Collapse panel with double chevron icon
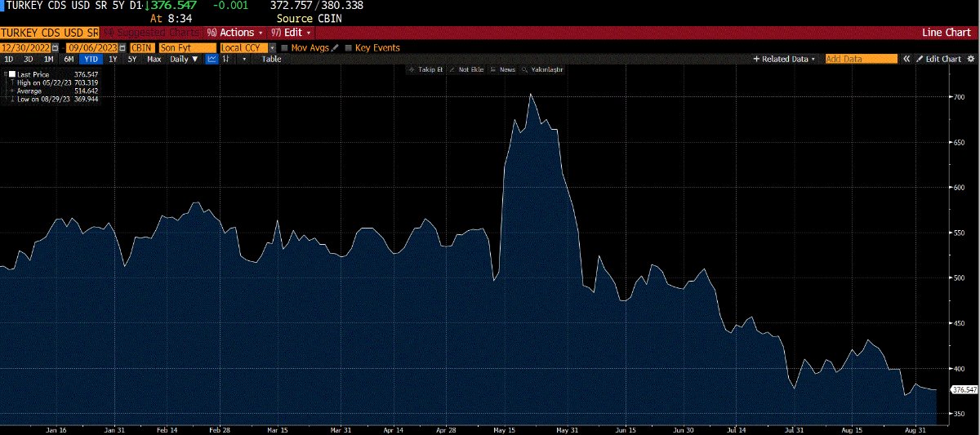 click(x=906, y=60)
